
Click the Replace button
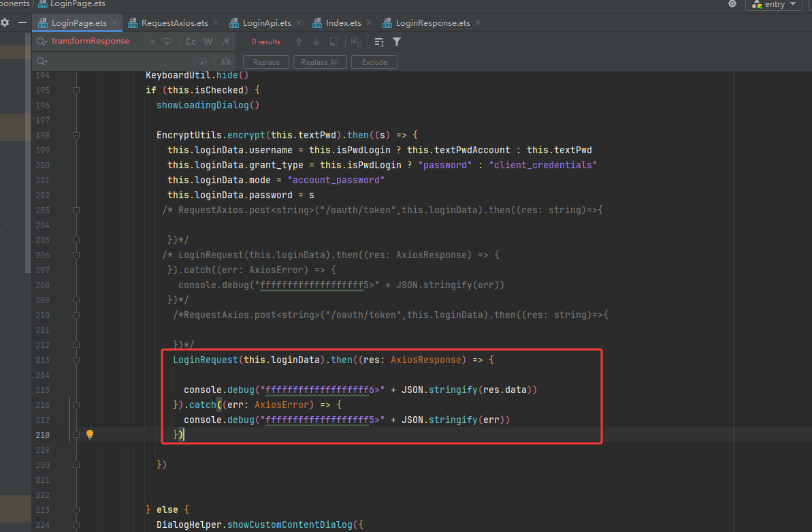point(266,62)
